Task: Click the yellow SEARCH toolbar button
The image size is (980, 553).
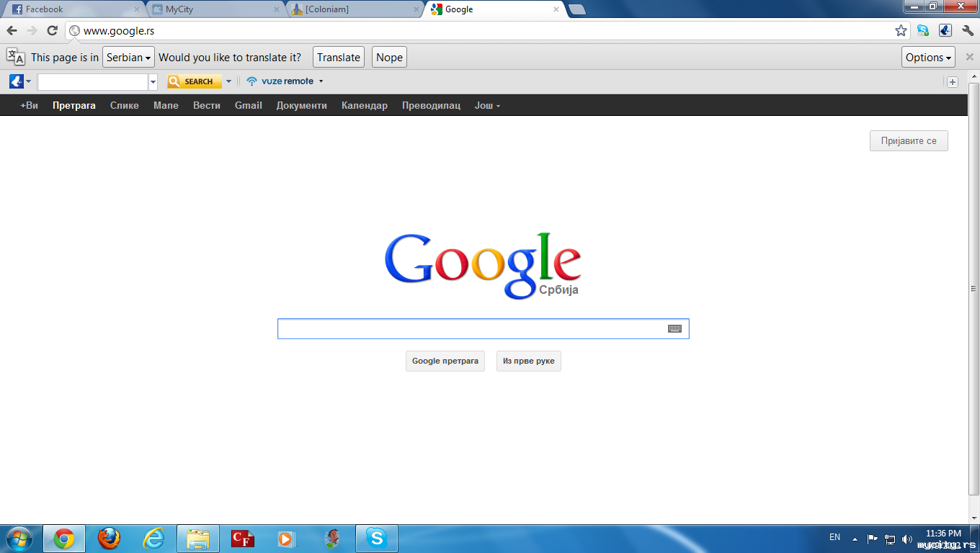Action: (x=195, y=81)
